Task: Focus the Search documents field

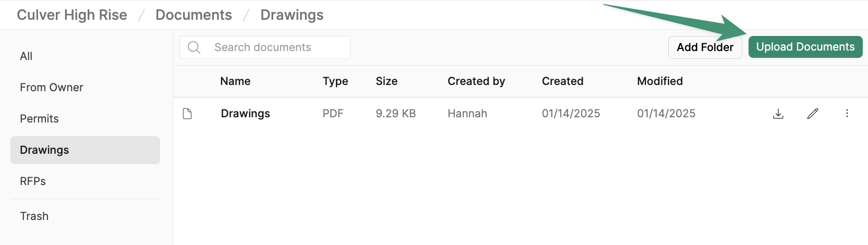Action: click(265, 47)
